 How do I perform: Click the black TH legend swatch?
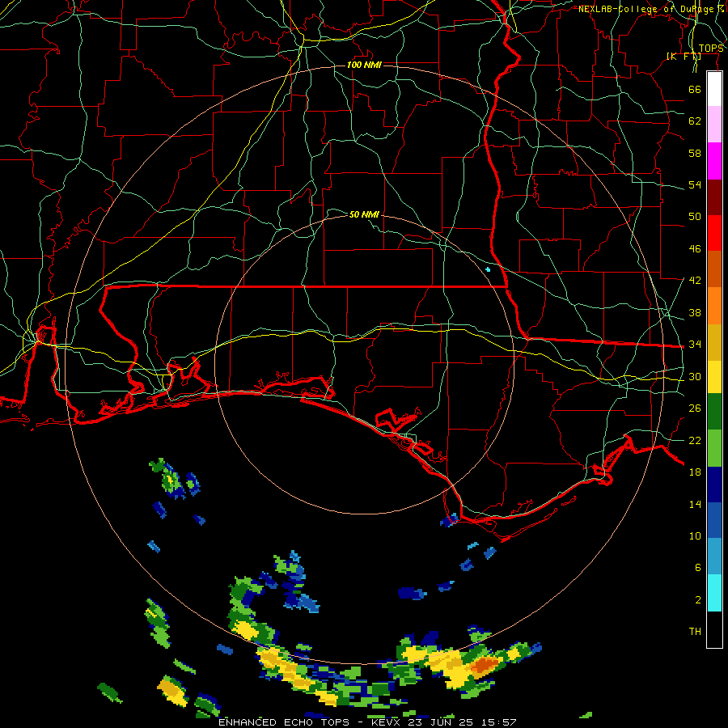714,629
